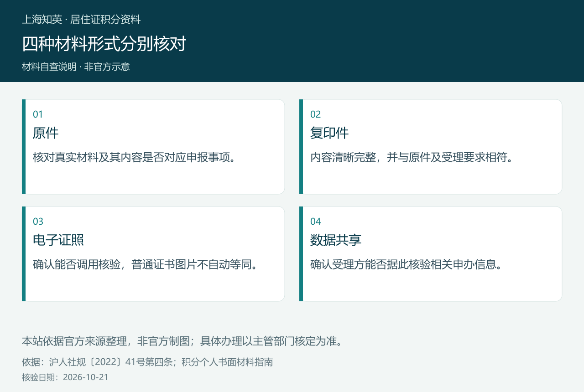Select the 电子证照 card heading
This screenshot has height=392, width=584.
pos(58,240)
